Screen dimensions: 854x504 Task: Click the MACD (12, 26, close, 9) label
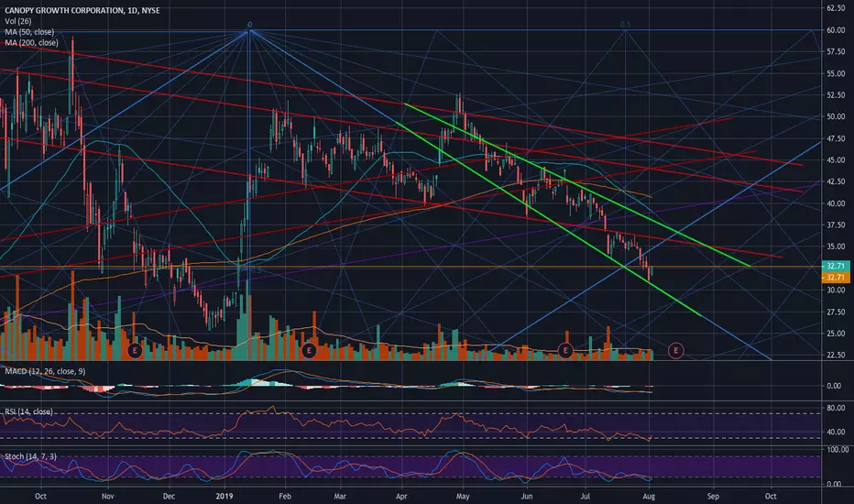45,371
